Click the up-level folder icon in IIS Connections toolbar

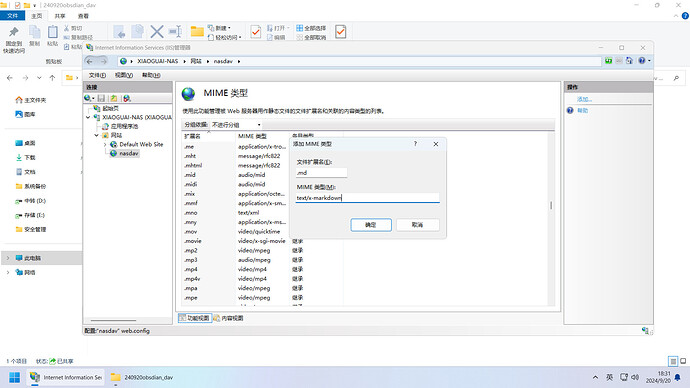pos(114,98)
